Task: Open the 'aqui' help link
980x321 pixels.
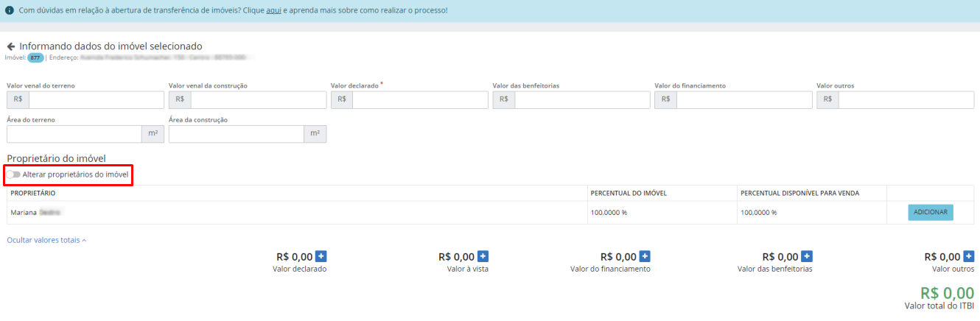Action: tap(273, 11)
